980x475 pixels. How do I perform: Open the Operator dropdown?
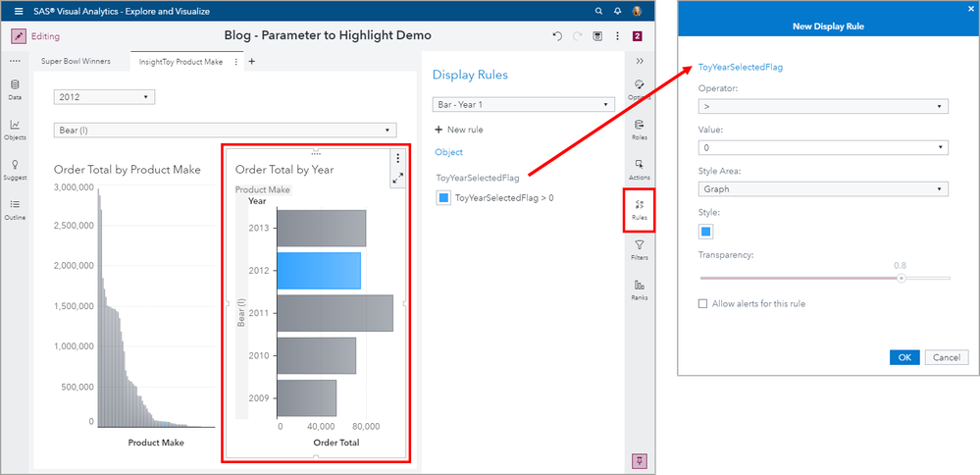(x=824, y=107)
